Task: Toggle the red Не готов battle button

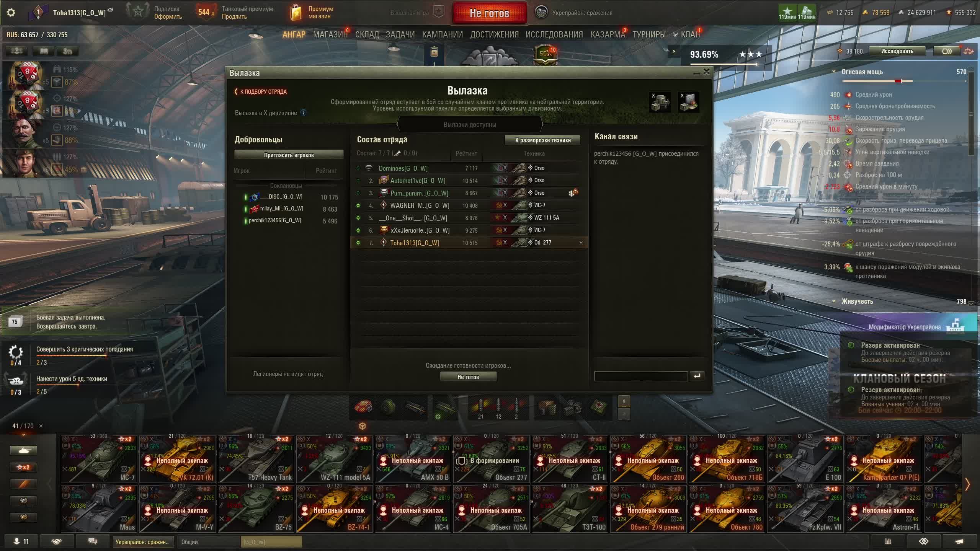Action: coord(489,13)
